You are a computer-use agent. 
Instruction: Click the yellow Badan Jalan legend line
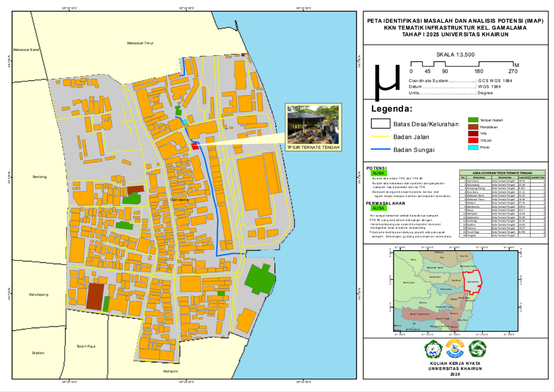380,137
